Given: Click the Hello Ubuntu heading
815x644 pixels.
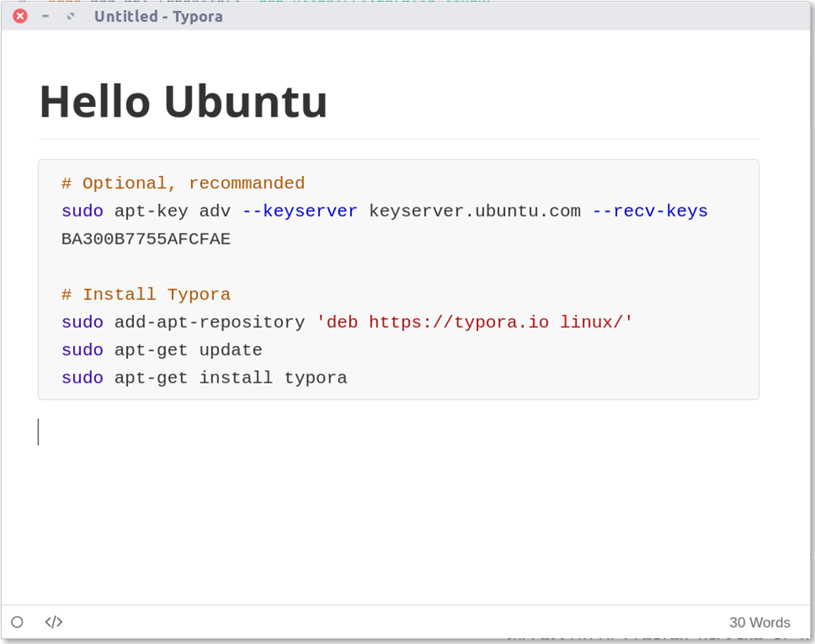Looking at the screenshot, I should 183,102.
